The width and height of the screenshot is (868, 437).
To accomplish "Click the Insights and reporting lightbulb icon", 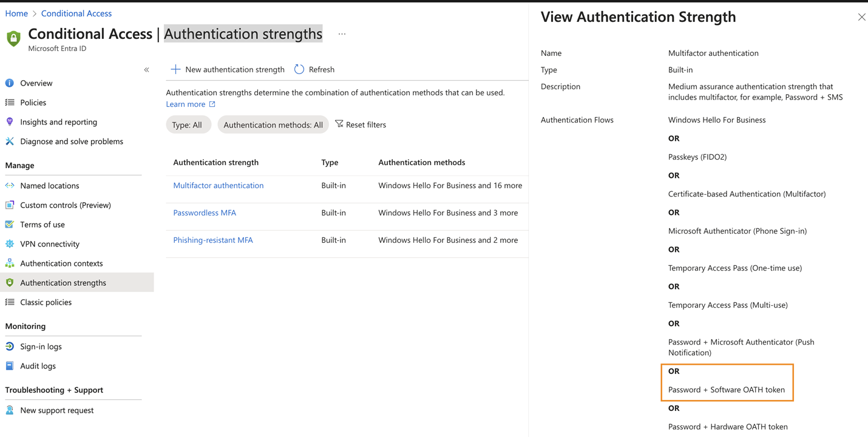I will 10,122.
